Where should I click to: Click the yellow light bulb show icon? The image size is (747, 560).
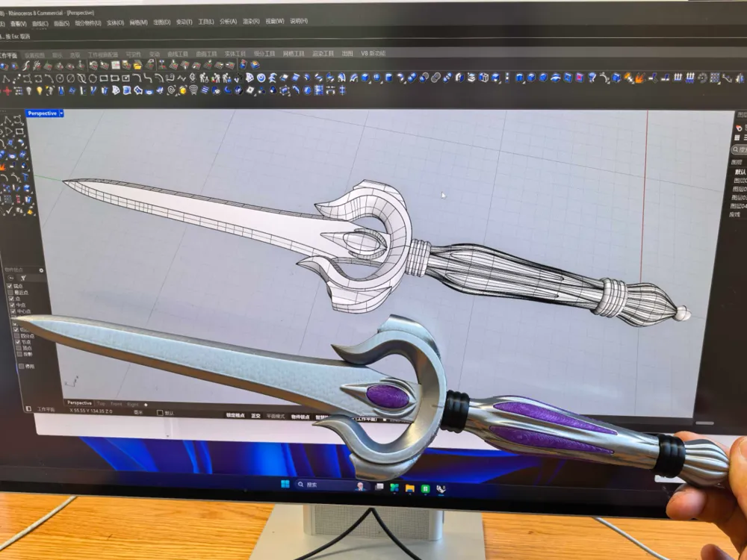tap(40, 90)
